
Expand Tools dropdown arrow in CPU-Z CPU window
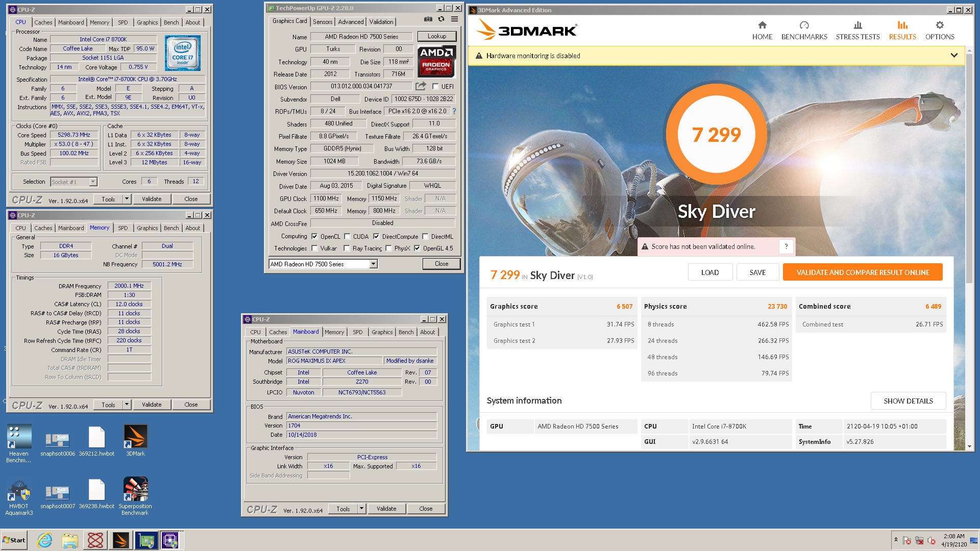coord(127,199)
